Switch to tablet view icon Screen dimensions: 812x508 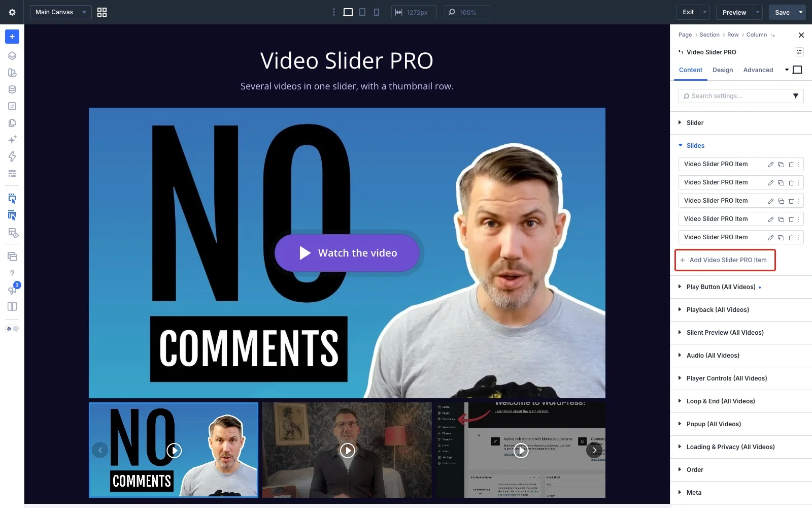[362, 12]
